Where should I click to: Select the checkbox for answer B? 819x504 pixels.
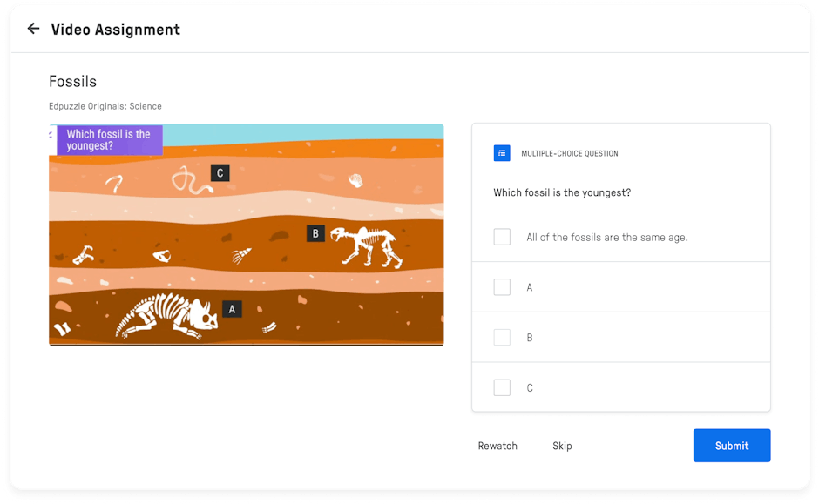point(502,338)
